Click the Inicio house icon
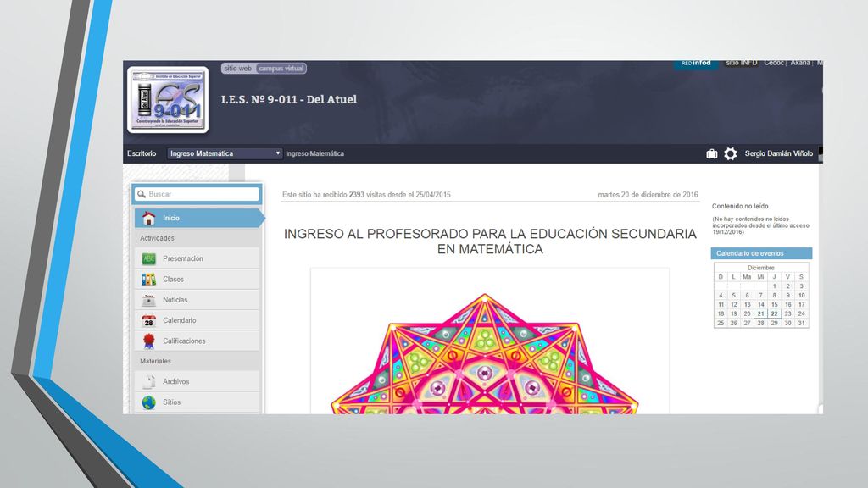This screenshot has height=488, width=868. pos(148,218)
